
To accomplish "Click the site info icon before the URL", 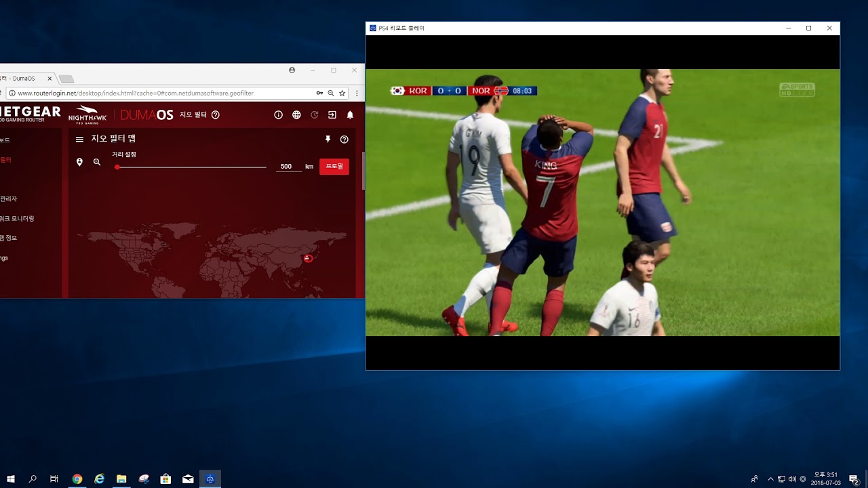I will click(x=11, y=93).
